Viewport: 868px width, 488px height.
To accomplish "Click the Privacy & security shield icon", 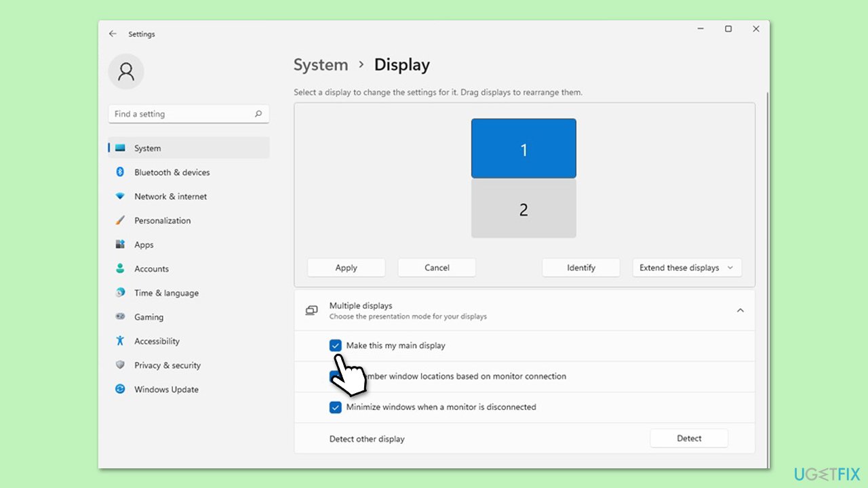I will pos(120,365).
